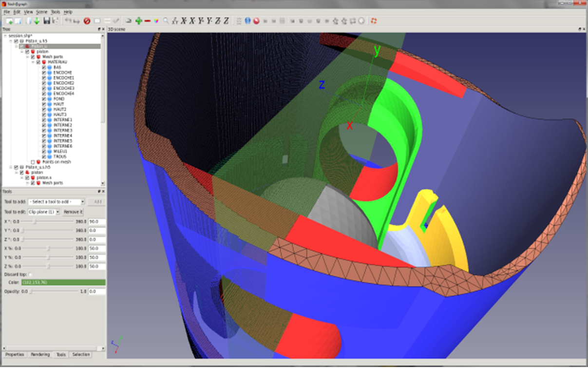Screen dimensions: 588x368
Task: Click the green clip plane Color swatch
Action: click(62, 282)
